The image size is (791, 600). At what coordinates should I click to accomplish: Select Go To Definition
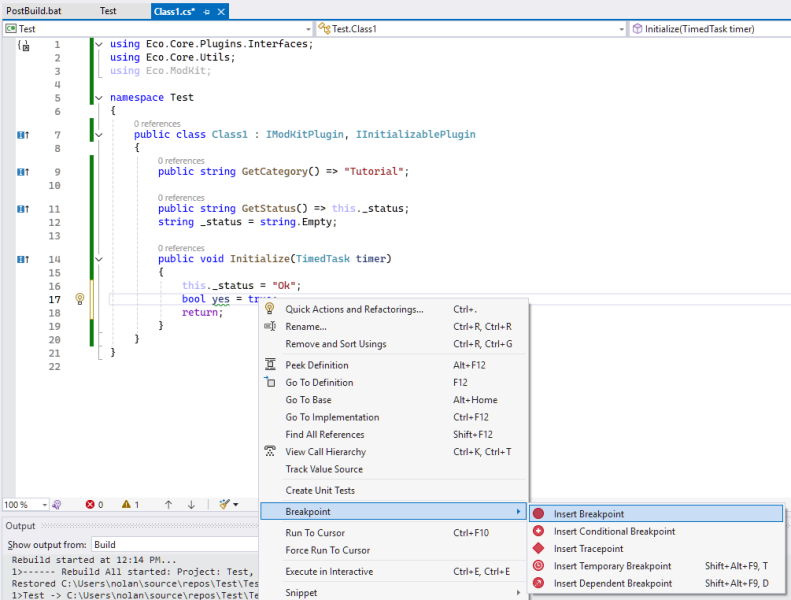pos(393,383)
